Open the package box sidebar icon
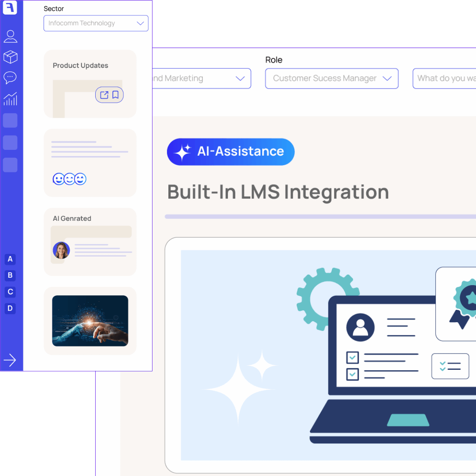Image resolution: width=476 pixels, height=476 pixels. (10, 57)
